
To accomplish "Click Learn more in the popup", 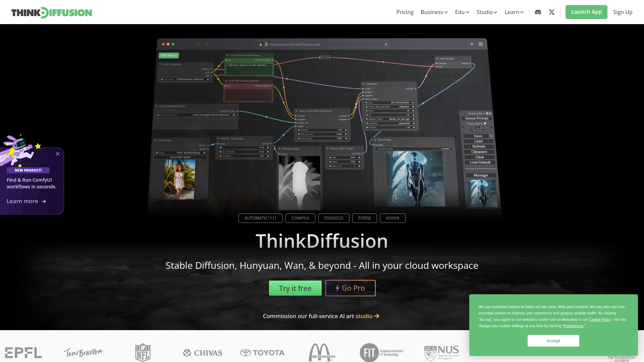I will 26,201.
